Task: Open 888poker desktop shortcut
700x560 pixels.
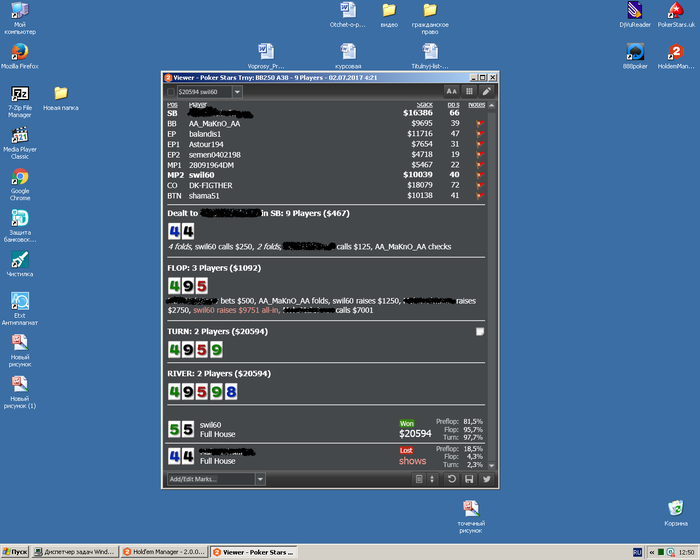Action: click(635, 56)
